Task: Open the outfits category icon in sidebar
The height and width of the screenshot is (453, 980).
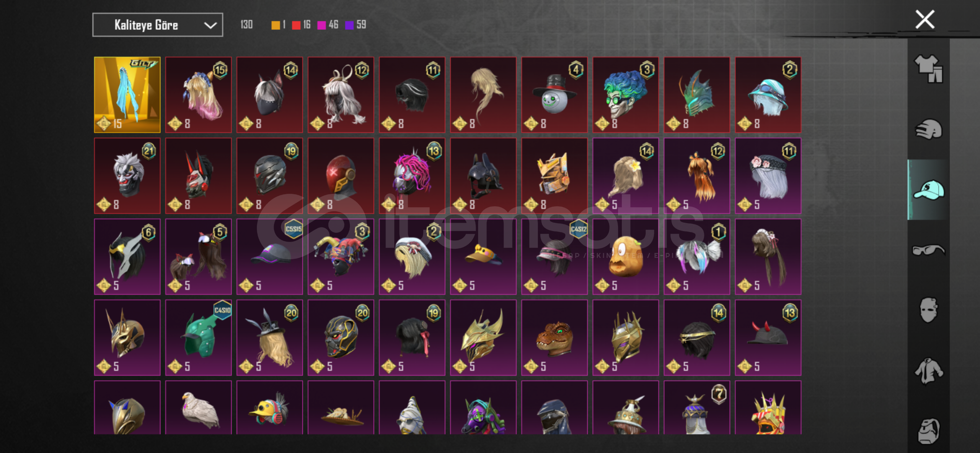Action: click(x=928, y=69)
